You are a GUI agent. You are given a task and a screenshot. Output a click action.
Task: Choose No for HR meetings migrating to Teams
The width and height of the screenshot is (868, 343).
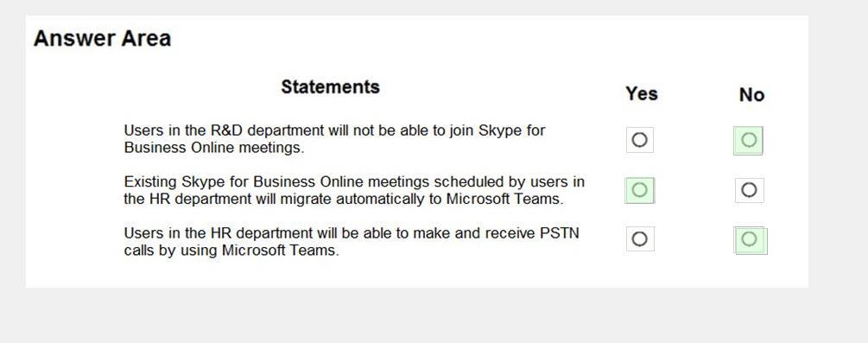tap(749, 190)
